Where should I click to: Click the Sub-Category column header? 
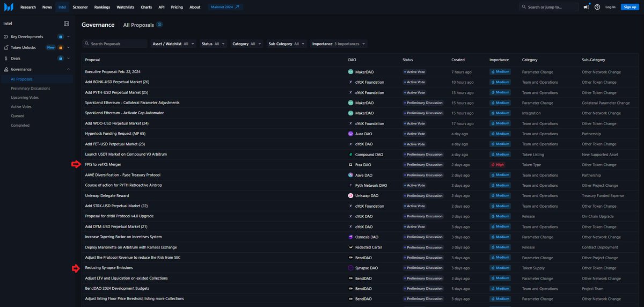coord(594,60)
